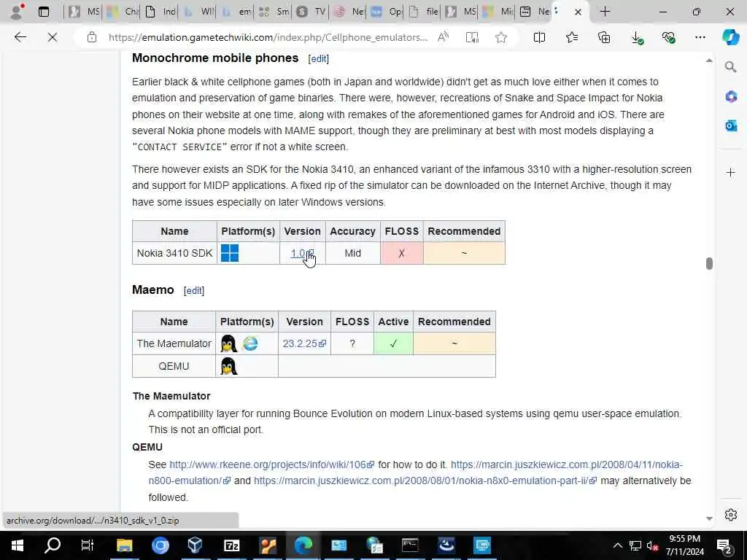
Task: Open the nokia-n800-emulation link
Action: click(415, 472)
